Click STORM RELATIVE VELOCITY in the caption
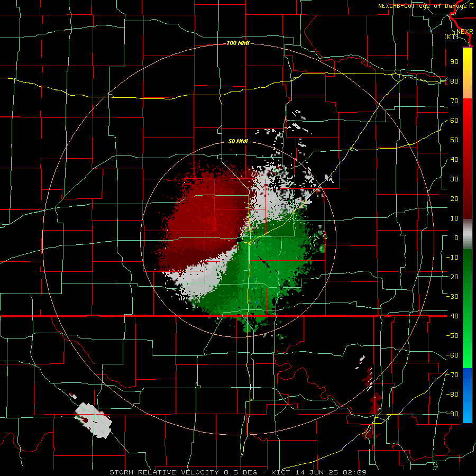The width and height of the screenshot is (476, 476). click(163, 472)
